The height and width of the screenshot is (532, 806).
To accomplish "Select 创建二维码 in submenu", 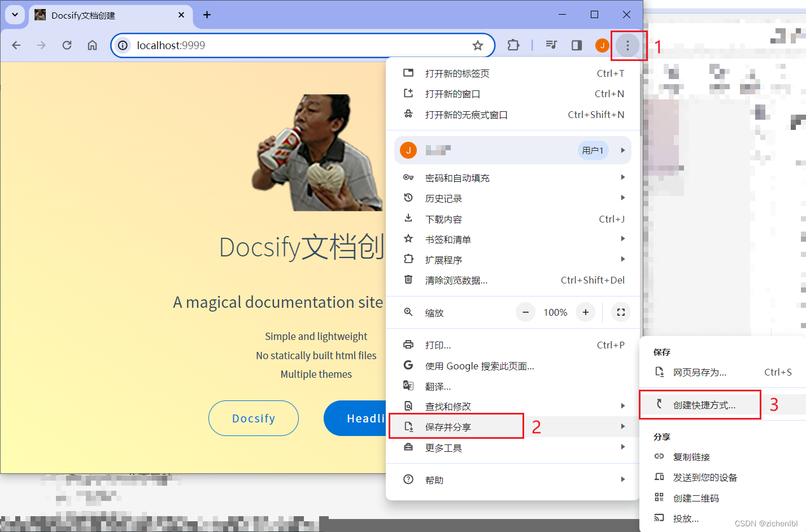I will [x=722, y=498].
